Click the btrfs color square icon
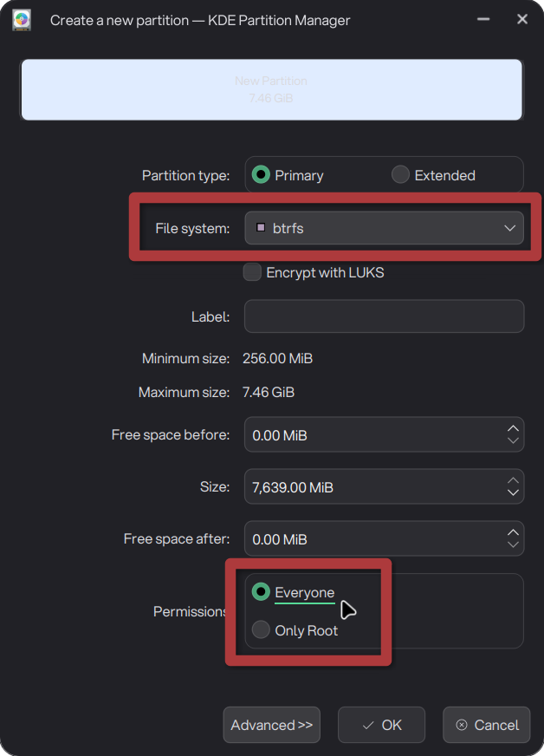The width and height of the screenshot is (544, 756). point(261,227)
